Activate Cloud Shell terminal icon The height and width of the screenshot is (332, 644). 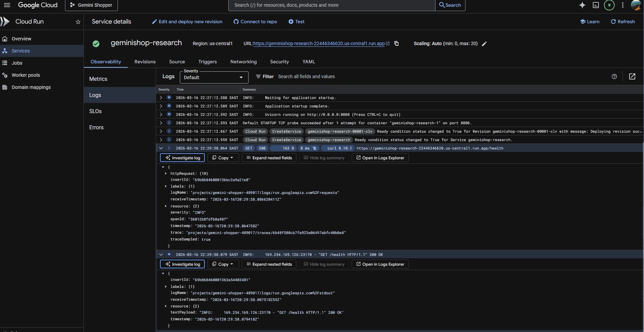pos(595,5)
